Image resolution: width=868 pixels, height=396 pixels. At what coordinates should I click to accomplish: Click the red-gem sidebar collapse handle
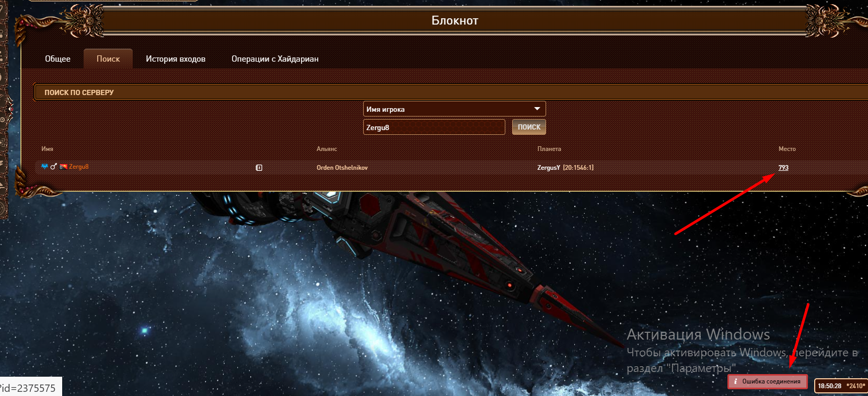pyautogui.click(x=10, y=109)
